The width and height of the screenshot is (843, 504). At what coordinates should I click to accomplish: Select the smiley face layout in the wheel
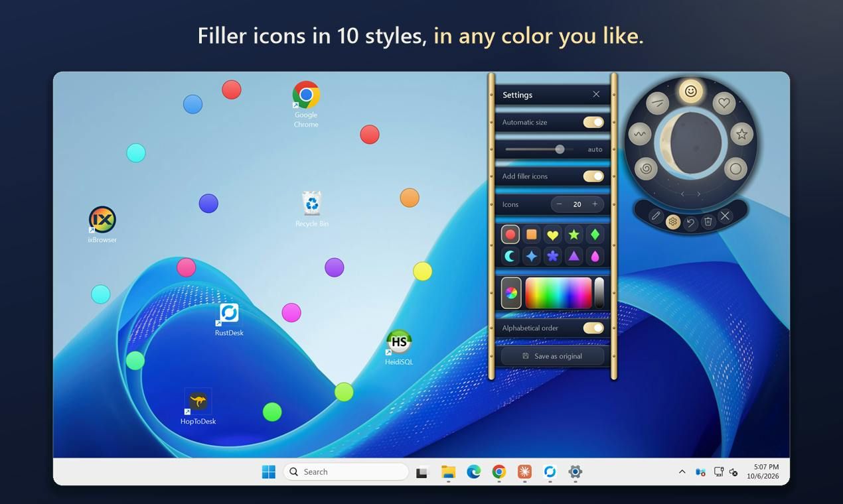tap(691, 91)
